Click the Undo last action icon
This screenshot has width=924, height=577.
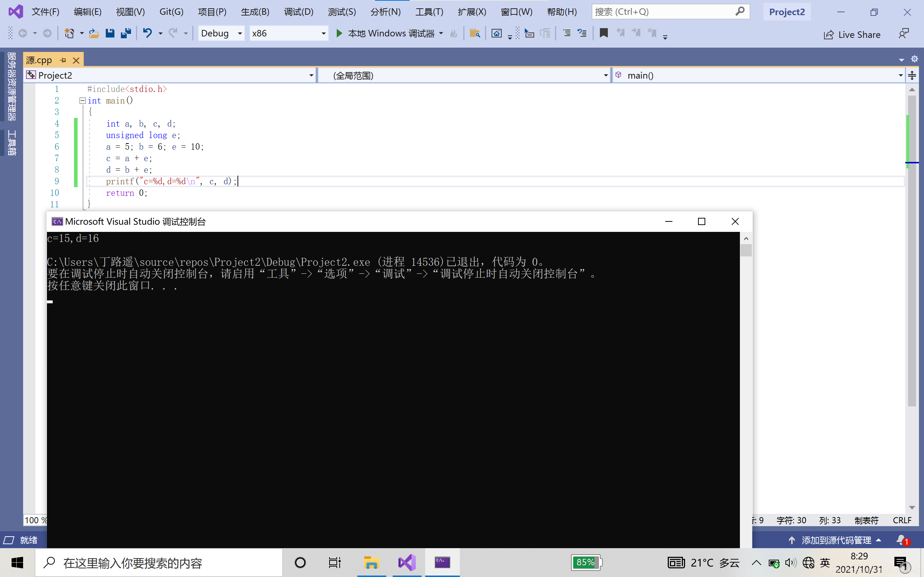point(146,33)
